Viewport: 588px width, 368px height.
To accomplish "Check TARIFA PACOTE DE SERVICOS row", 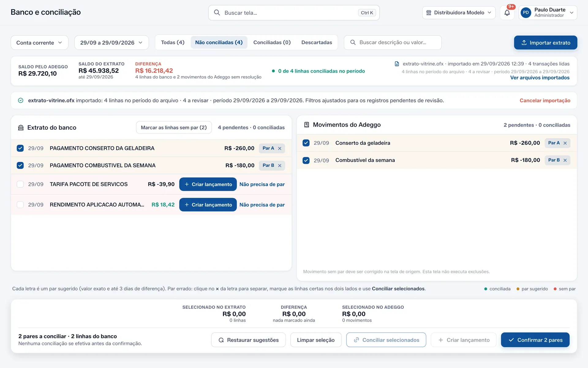I will (x=20, y=184).
